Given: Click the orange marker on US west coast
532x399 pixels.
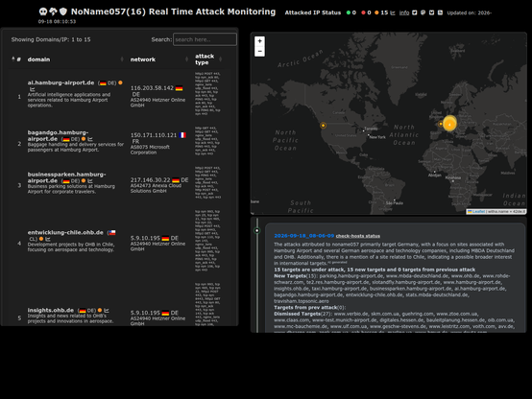Looking at the screenshot, I should pyautogui.click(x=323, y=126).
